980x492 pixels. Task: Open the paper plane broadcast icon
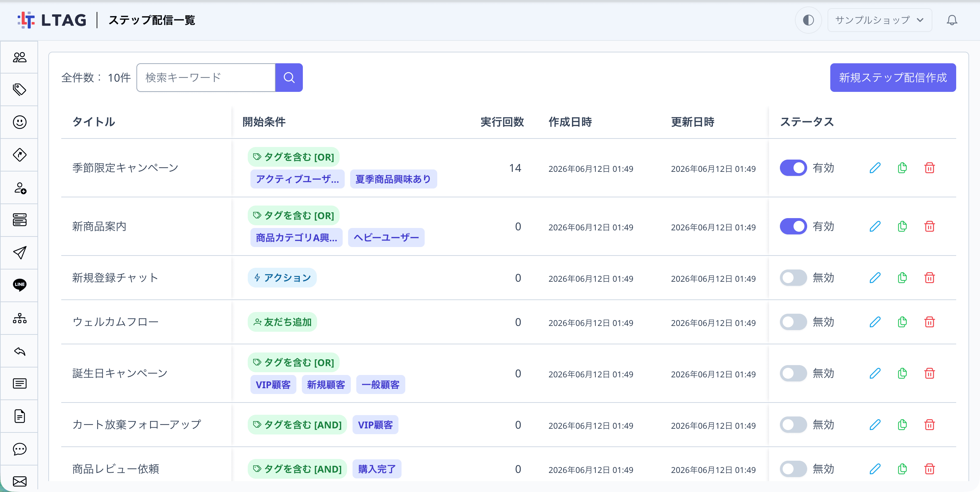(x=19, y=253)
